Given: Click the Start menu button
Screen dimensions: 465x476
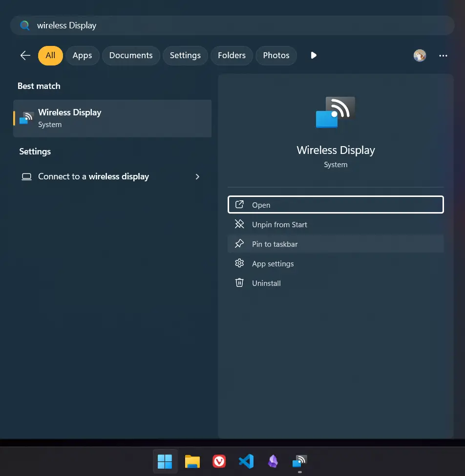Looking at the screenshot, I should click(165, 461).
